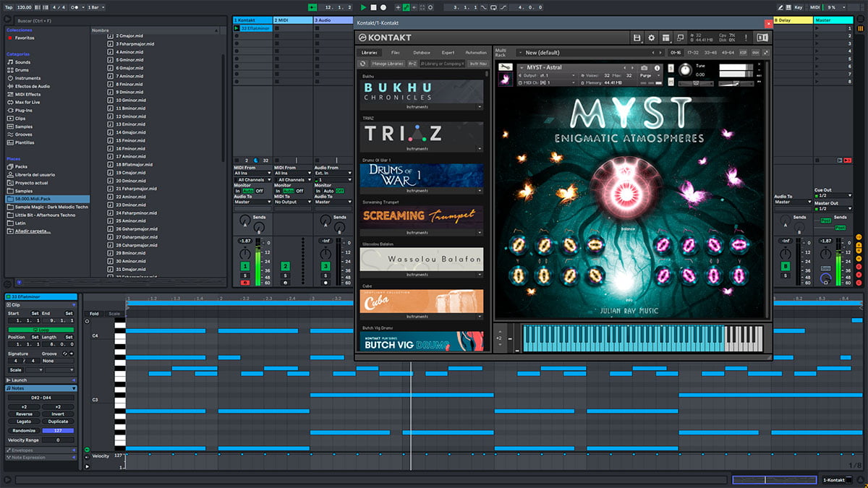This screenshot has height=488, width=868.
Task: Set track 3 Monitor to Auto
Action: [329, 191]
